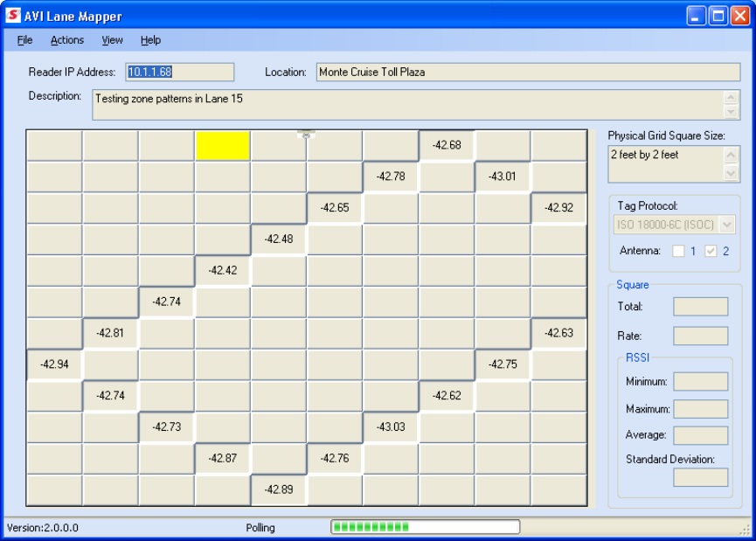
Task: Open the Actions menu
Action: coord(67,40)
